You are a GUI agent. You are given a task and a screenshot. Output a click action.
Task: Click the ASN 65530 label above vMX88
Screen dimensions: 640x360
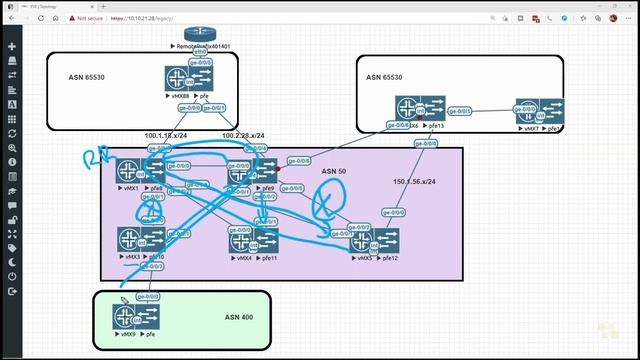click(87, 77)
